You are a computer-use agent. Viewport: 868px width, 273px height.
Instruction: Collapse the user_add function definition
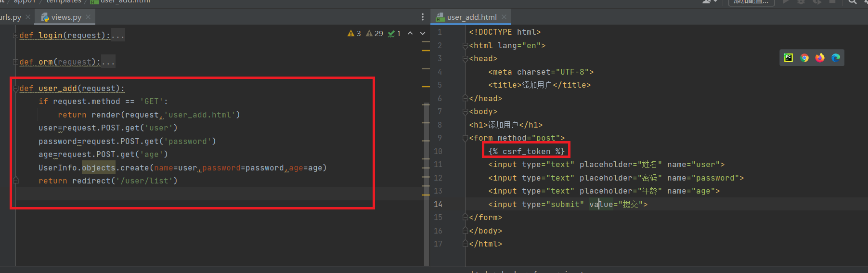point(15,89)
